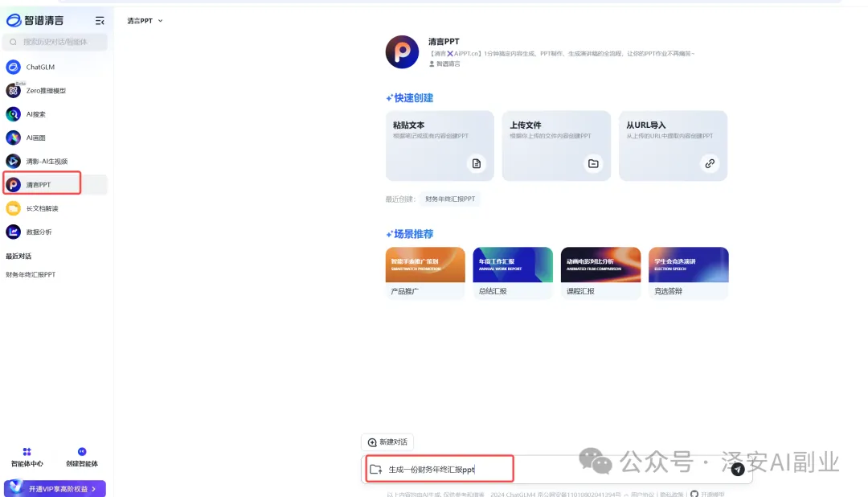This screenshot has width=868, height=497.
Task: Open the 从URL导入 quick create card
Action: (674, 146)
